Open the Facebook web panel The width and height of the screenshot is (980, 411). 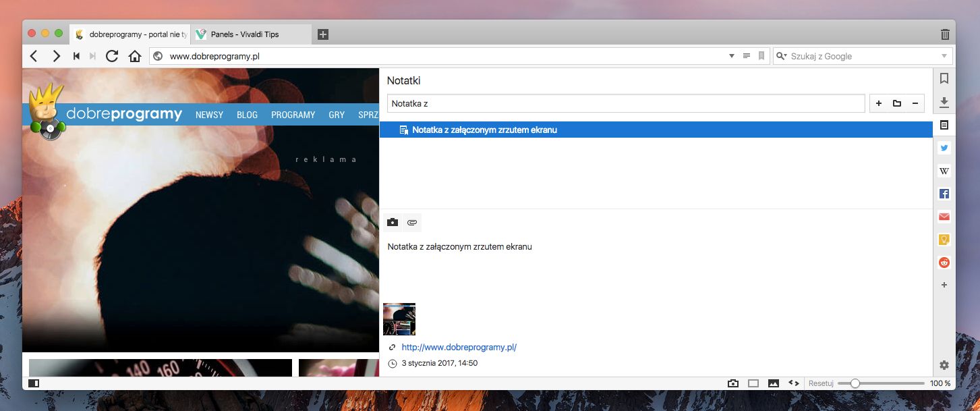944,194
